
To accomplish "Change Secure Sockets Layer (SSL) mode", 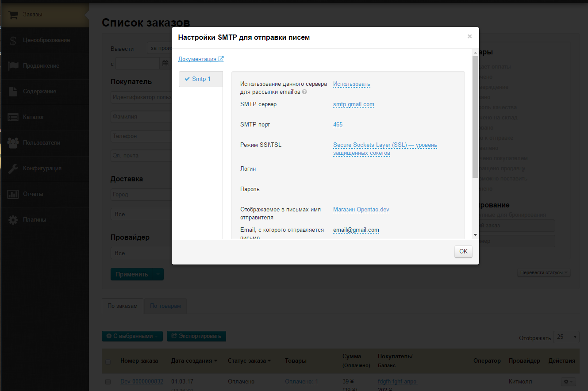I will (x=385, y=149).
